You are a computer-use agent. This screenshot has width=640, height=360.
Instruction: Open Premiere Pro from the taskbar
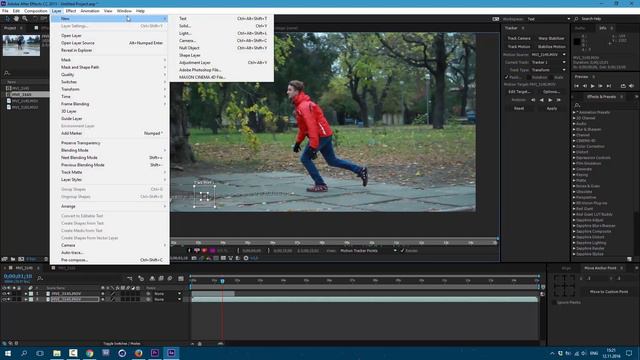point(155,353)
